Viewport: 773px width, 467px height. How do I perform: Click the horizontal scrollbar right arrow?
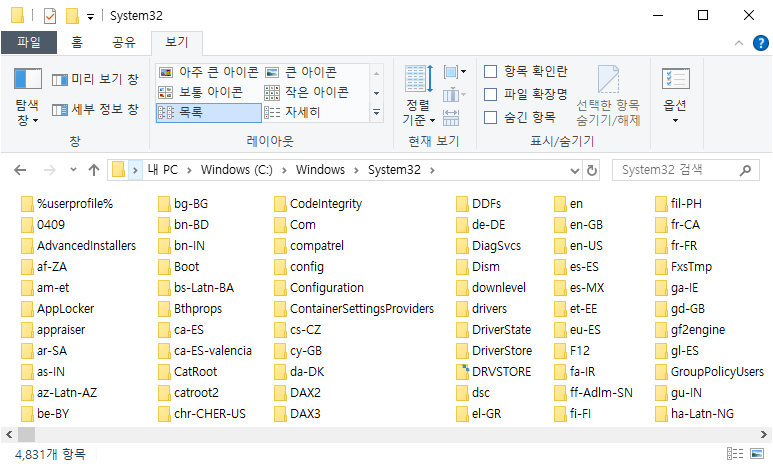[x=764, y=434]
